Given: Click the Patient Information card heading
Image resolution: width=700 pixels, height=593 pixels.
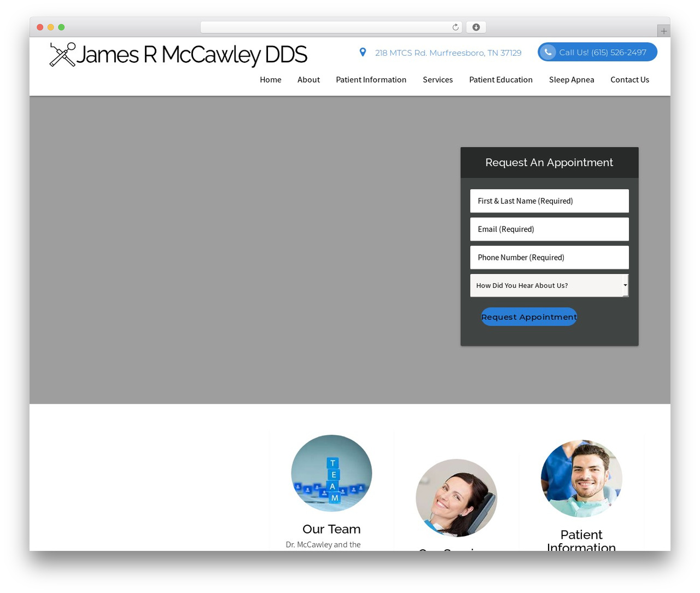Looking at the screenshot, I should coord(581,540).
